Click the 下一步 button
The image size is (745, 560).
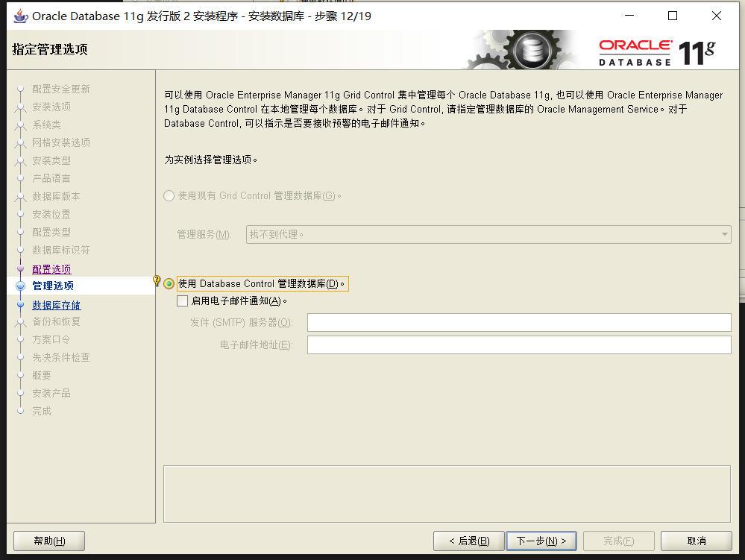(541, 541)
